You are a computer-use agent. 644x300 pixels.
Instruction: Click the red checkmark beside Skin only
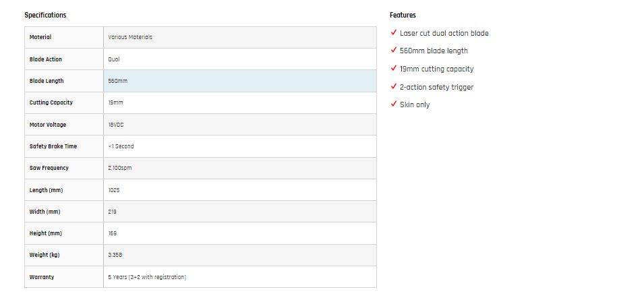393,104
